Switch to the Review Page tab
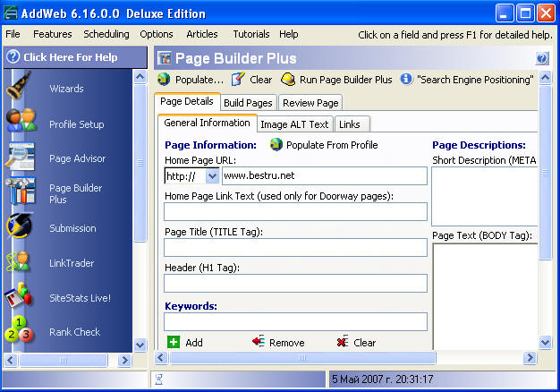The width and height of the screenshot is (560, 392). point(310,103)
